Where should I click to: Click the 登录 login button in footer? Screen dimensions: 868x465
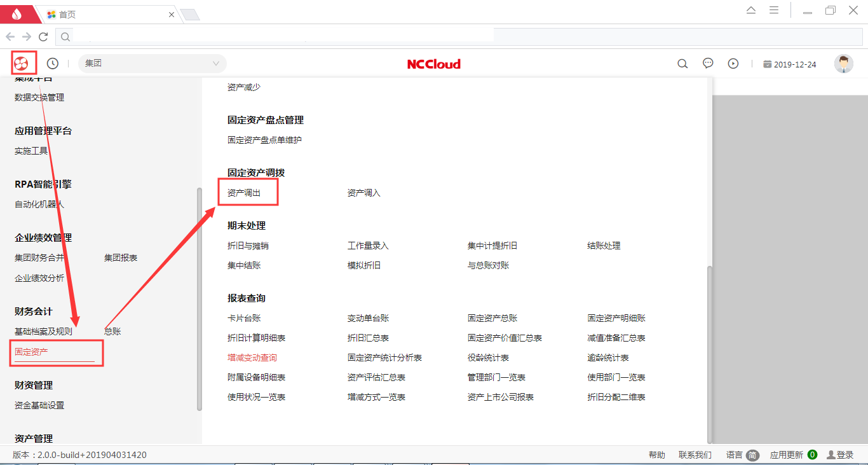(840, 455)
